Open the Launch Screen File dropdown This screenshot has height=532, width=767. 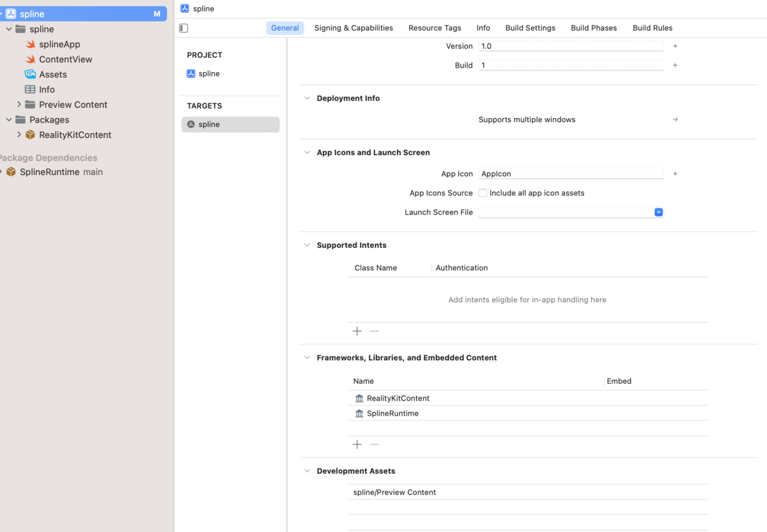(658, 212)
